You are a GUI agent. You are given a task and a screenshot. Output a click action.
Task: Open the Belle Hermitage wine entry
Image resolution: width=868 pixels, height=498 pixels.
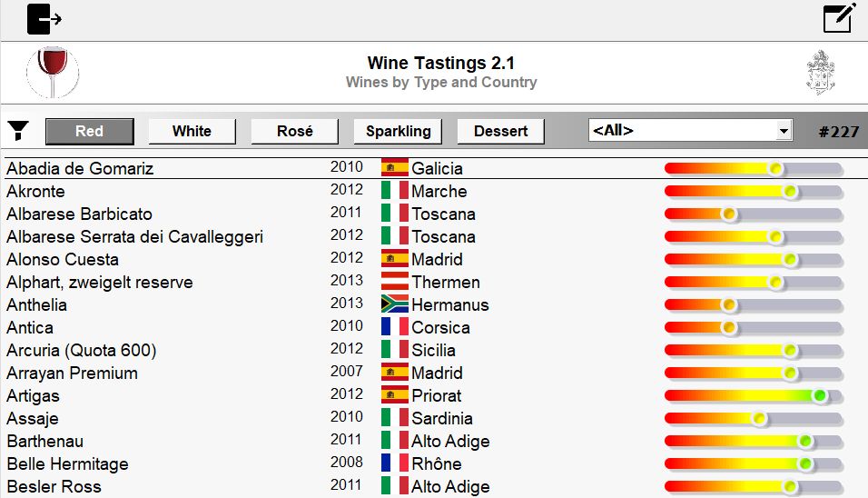point(67,463)
